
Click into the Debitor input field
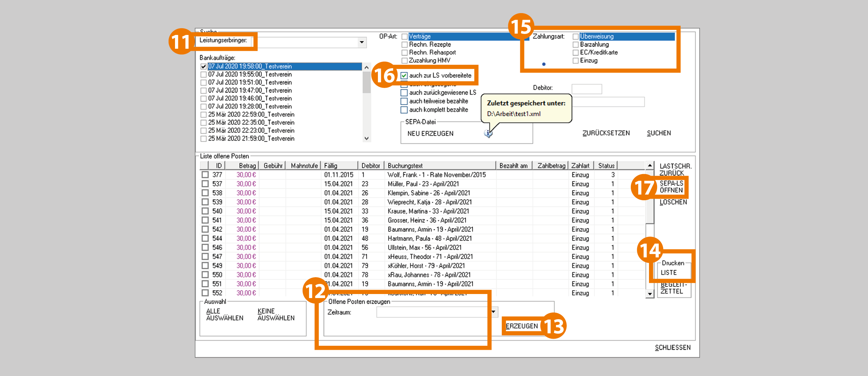tap(587, 89)
